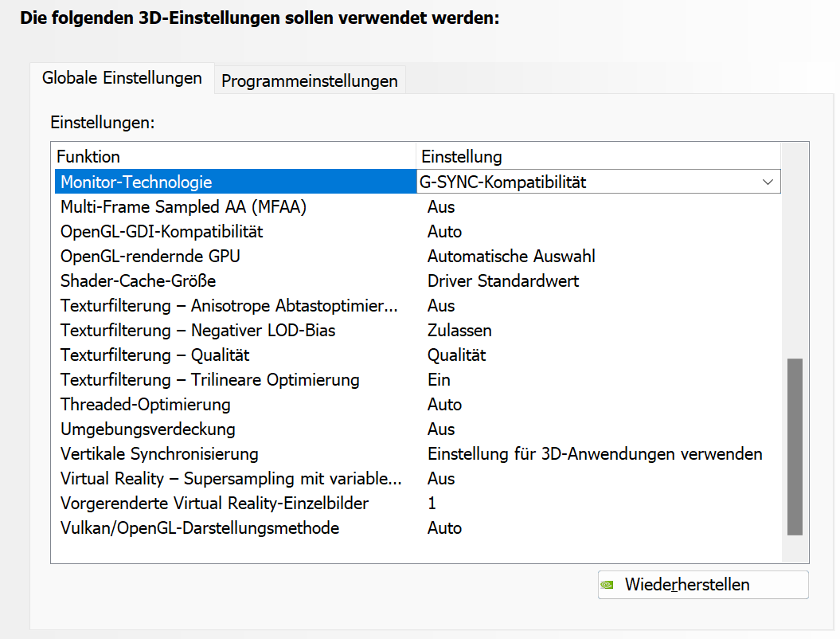Select the Vertikale Synchronisierung row
Viewport: 840px width, 639px height.
[x=159, y=454]
